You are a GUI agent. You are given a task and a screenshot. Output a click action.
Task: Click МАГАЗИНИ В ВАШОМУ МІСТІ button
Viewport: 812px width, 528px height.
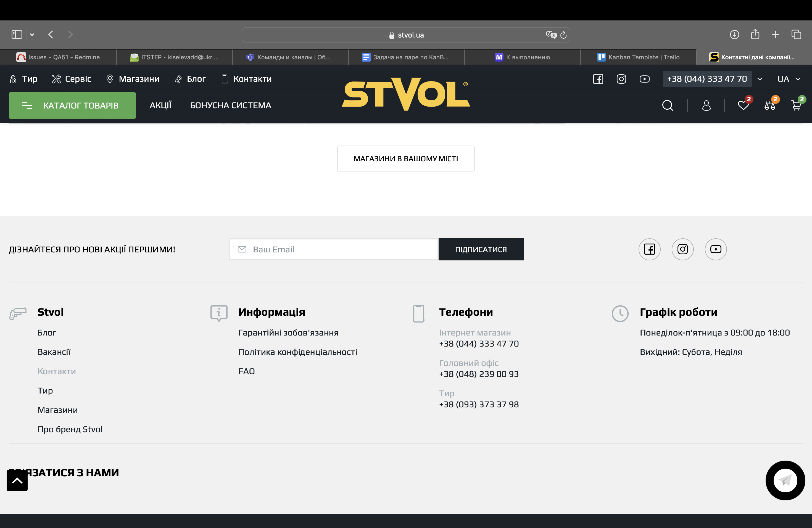click(x=406, y=159)
